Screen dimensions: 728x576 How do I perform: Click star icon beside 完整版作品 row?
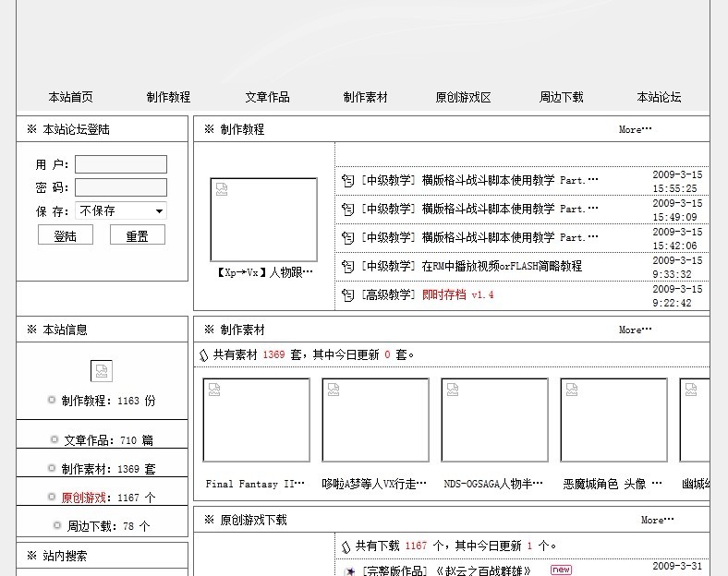pyautogui.click(x=350, y=571)
